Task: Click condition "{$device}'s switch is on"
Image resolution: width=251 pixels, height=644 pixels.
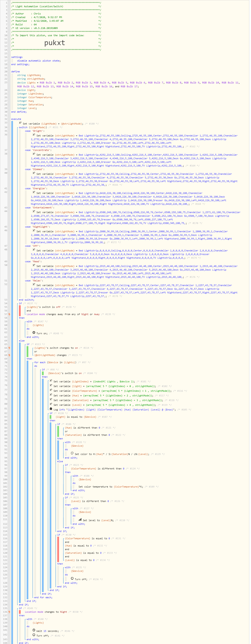Action: (x=65, y=373)
